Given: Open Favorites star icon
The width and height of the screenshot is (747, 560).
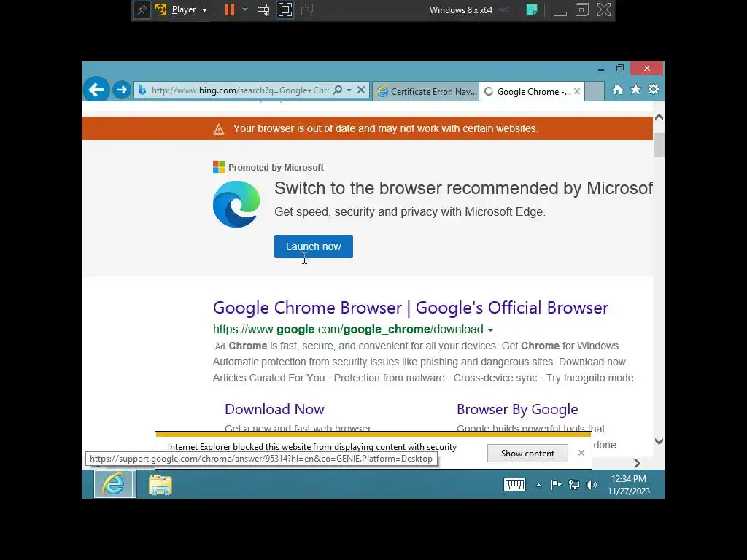Looking at the screenshot, I should (635, 90).
